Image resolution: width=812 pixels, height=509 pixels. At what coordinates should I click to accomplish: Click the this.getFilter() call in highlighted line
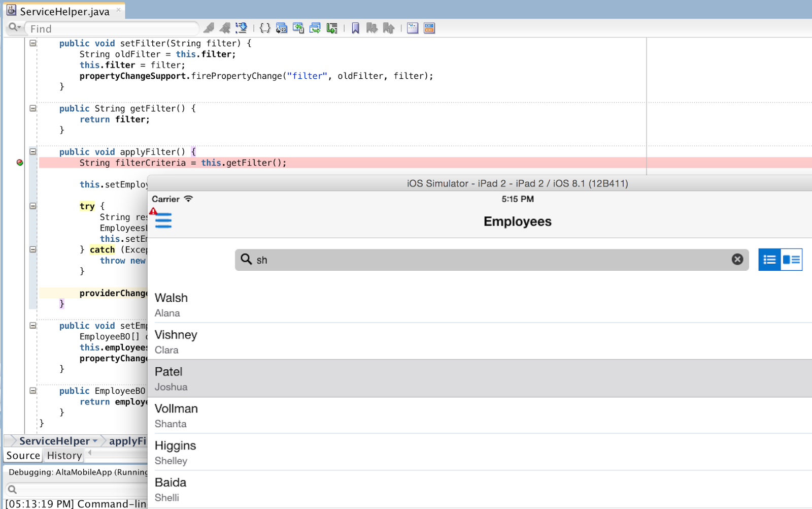pyautogui.click(x=244, y=163)
